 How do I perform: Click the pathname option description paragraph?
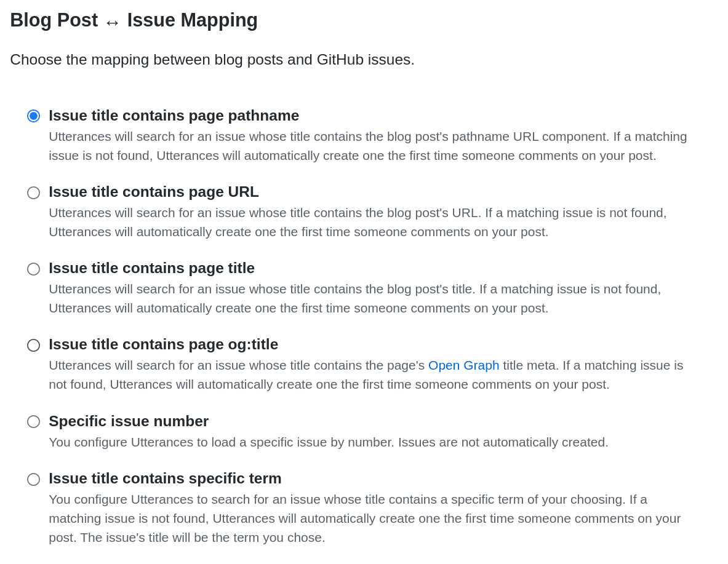point(367,146)
